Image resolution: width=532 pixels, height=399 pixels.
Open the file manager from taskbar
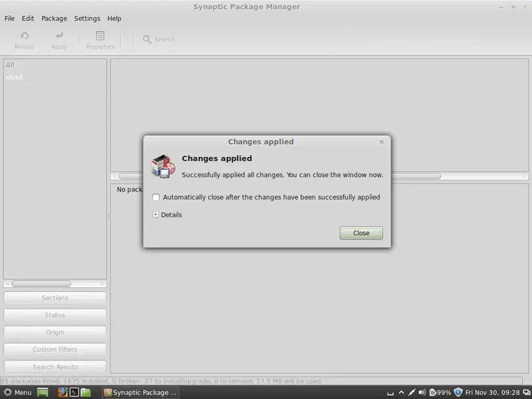86,392
